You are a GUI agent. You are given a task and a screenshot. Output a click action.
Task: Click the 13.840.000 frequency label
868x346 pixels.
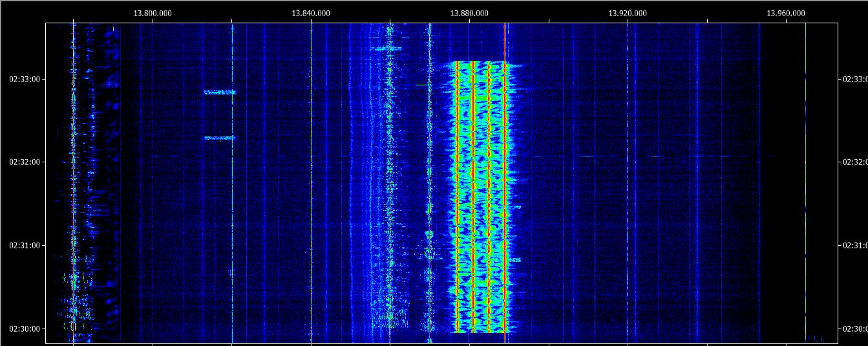(x=311, y=13)
